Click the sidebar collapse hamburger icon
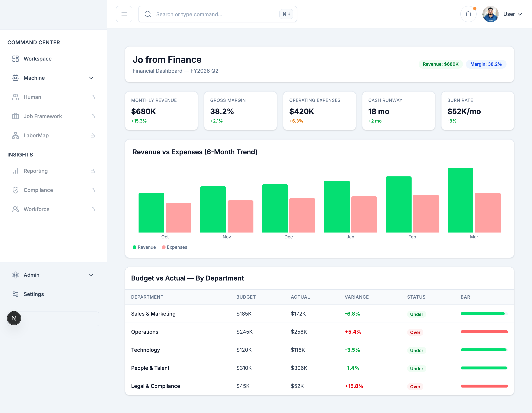This screenshot has width=532, height=413. 124,14
